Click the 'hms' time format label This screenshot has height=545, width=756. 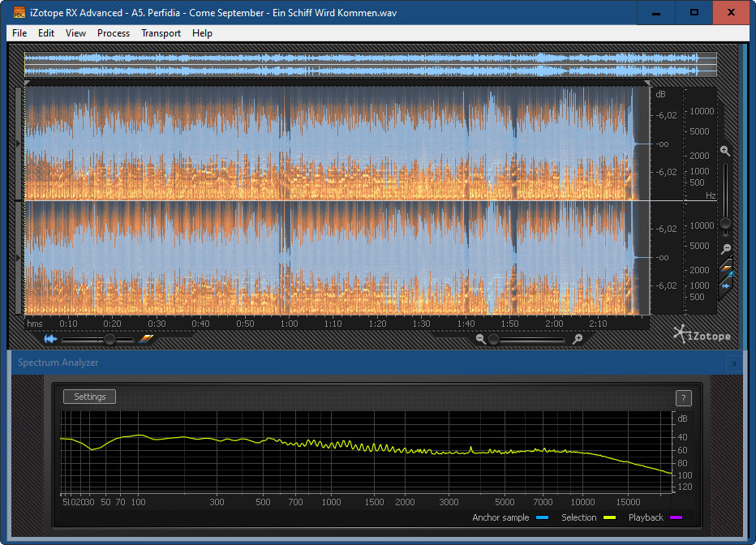tap(35, 324)
